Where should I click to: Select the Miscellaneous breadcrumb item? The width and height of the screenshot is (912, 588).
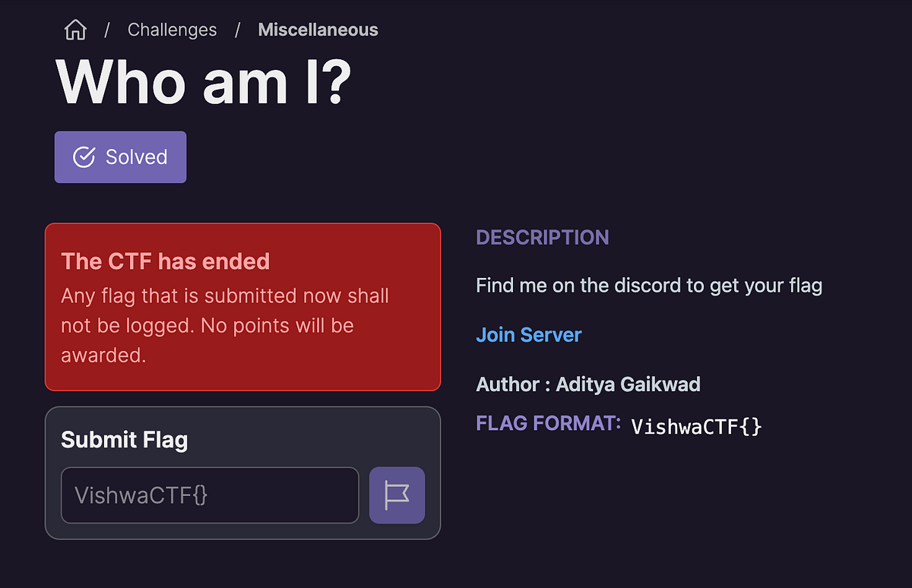coord(318,29)
